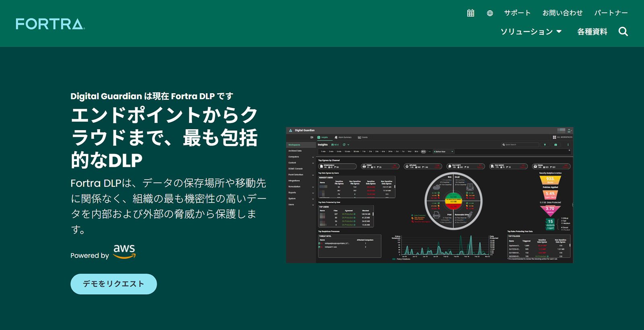Open the 各種資料 menu item
This screenshot has height=330, width=644.
pos(592,31)
